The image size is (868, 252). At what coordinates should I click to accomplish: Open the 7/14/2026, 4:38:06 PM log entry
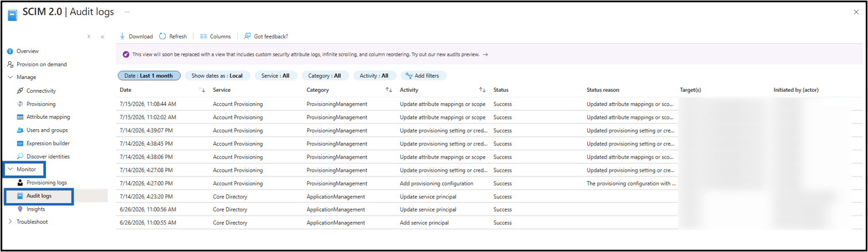click(146, 157)
